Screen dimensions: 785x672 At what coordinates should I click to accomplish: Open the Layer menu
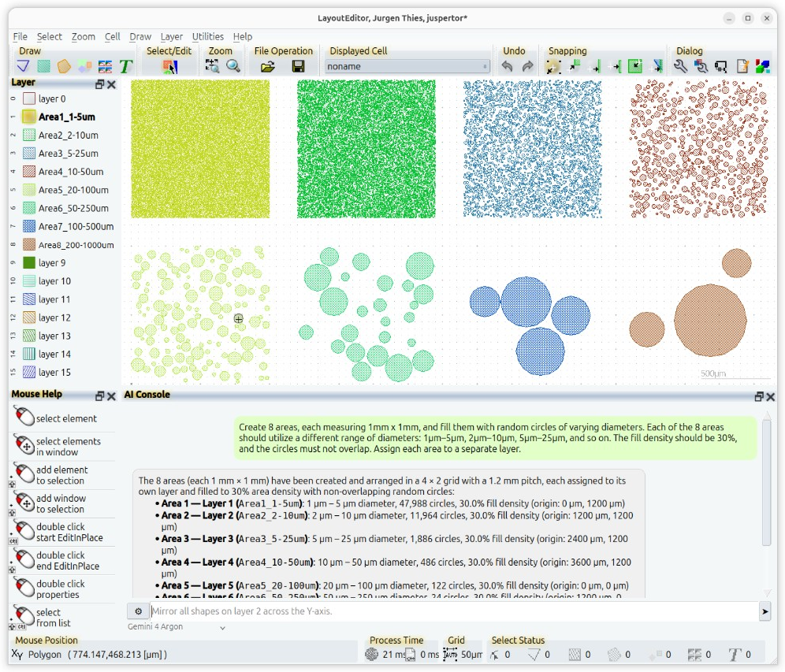[x=171, y=36]
